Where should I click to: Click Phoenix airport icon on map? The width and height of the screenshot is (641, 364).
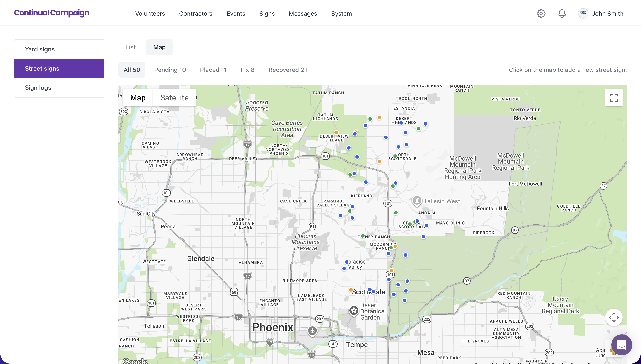(312, 331)
